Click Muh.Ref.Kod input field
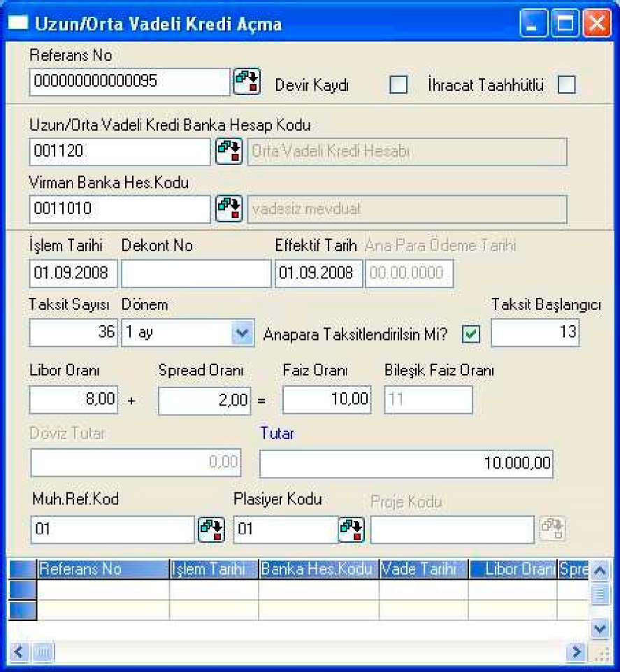Viewport: 620px width, 672px height. pos(113,530)
